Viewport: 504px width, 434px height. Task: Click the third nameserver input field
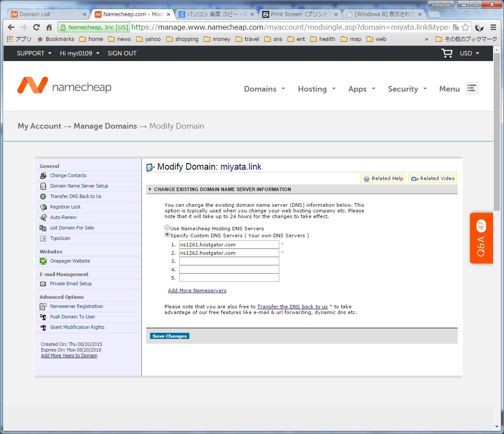pos(229,261)
